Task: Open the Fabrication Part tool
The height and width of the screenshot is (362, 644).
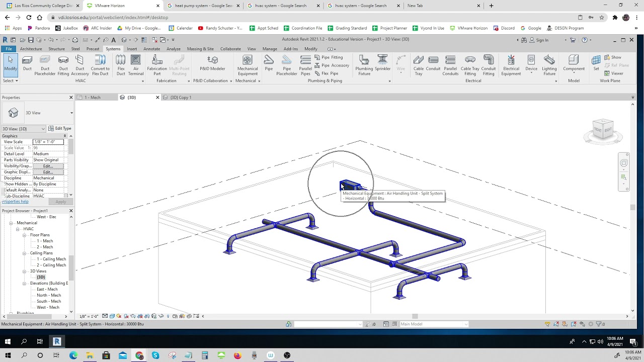Action: (x=157, y=65)
